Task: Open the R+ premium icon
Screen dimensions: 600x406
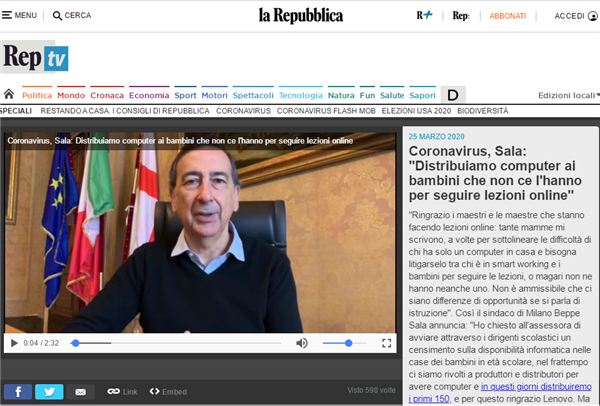Action: click(425, 16)
